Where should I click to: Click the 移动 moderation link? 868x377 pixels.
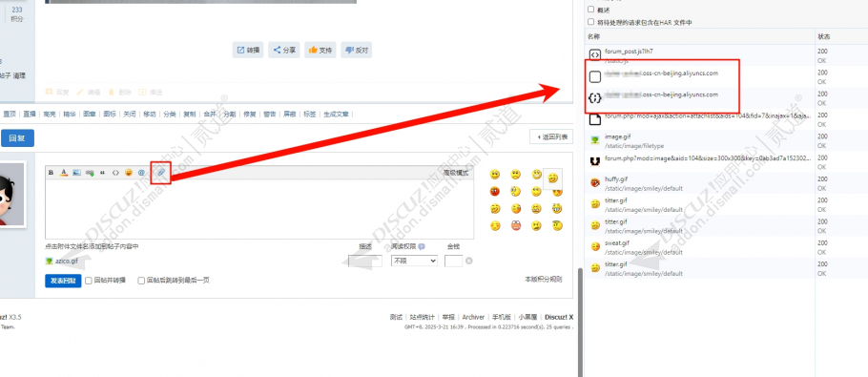150,114
